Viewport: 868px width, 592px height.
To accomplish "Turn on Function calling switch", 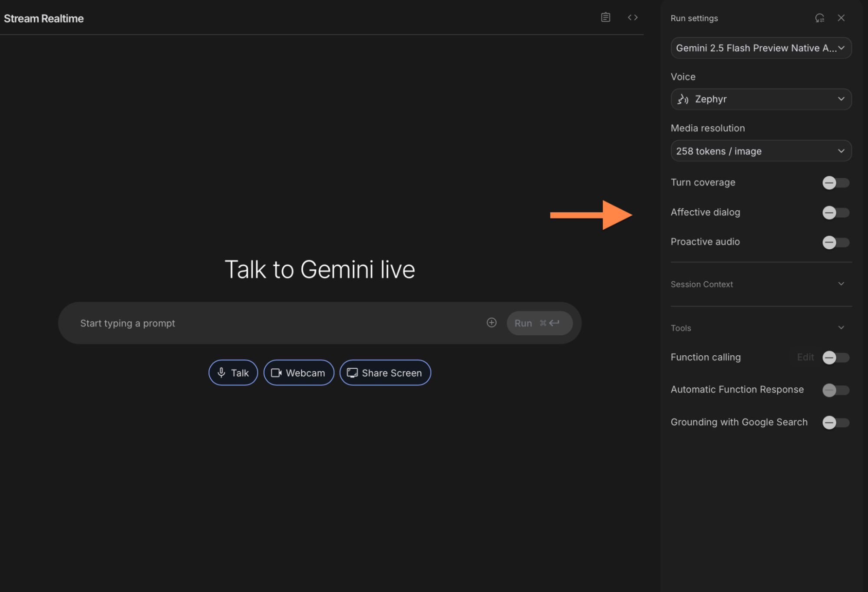I will tap(836, 358).
